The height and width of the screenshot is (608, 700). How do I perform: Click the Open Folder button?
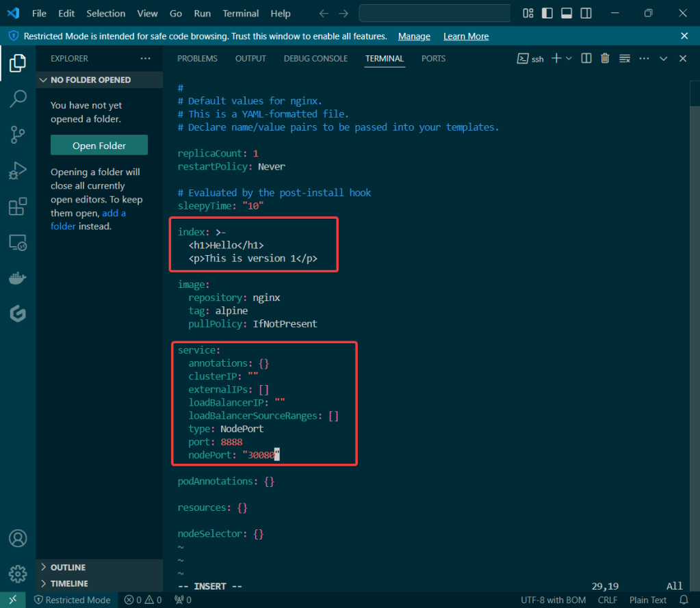[99, 146]
